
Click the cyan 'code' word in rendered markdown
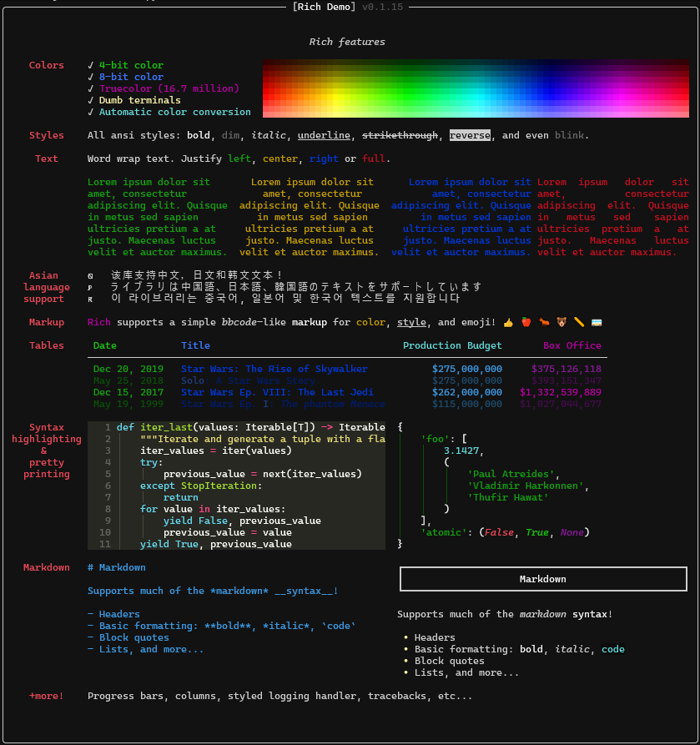tap(613, 649)
